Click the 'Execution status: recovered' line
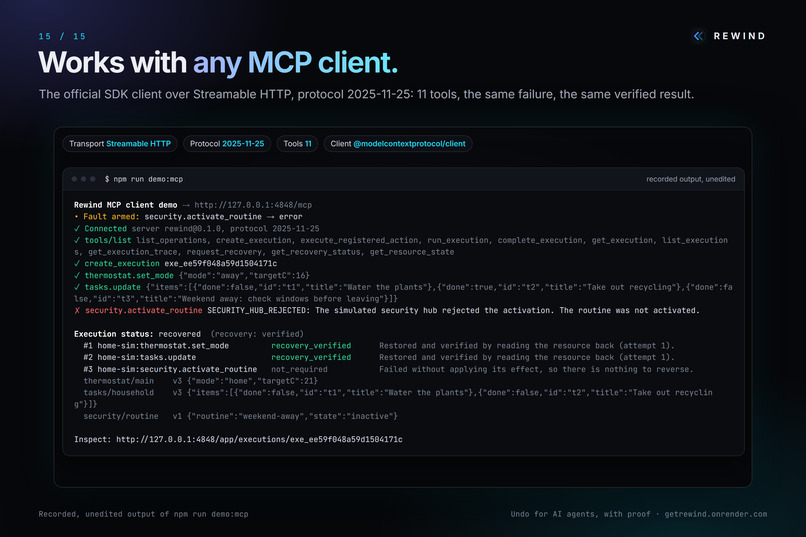Image resolution: width=806 pixels, height=537 pixels. pyautogui.click(x=189, y=334)
